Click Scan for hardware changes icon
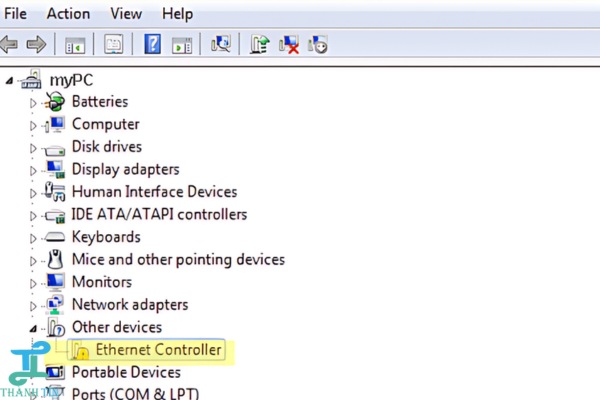This screenshot has width=600, height=400. click(222, 44)
